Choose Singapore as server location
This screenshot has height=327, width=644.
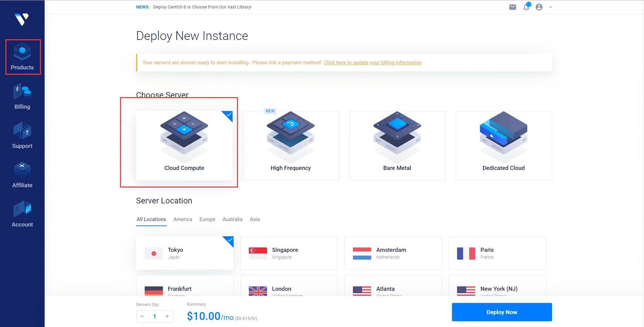(x=289, y=253)
